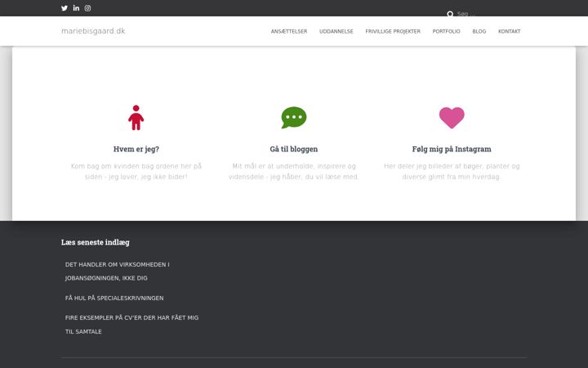The width and height of the screenshot is (588, 368).
Task: Open the Instagram icon in top bar
Action: (x=87, y=8)
